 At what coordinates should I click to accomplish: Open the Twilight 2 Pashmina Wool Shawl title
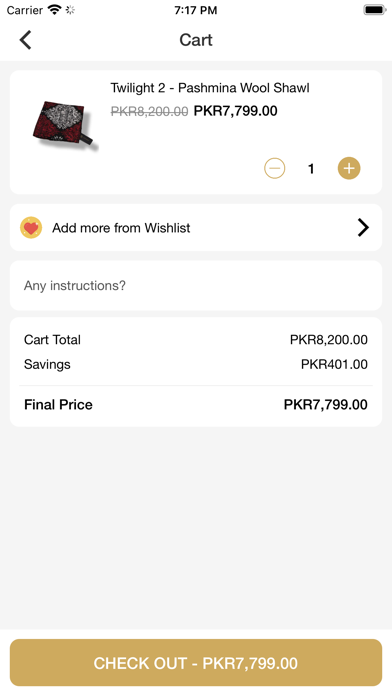coord(210,88)
